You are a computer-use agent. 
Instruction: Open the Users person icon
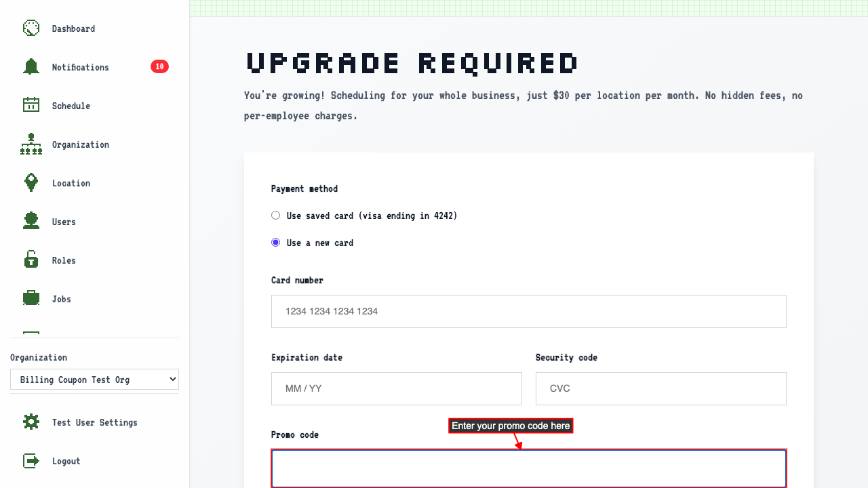31,221
